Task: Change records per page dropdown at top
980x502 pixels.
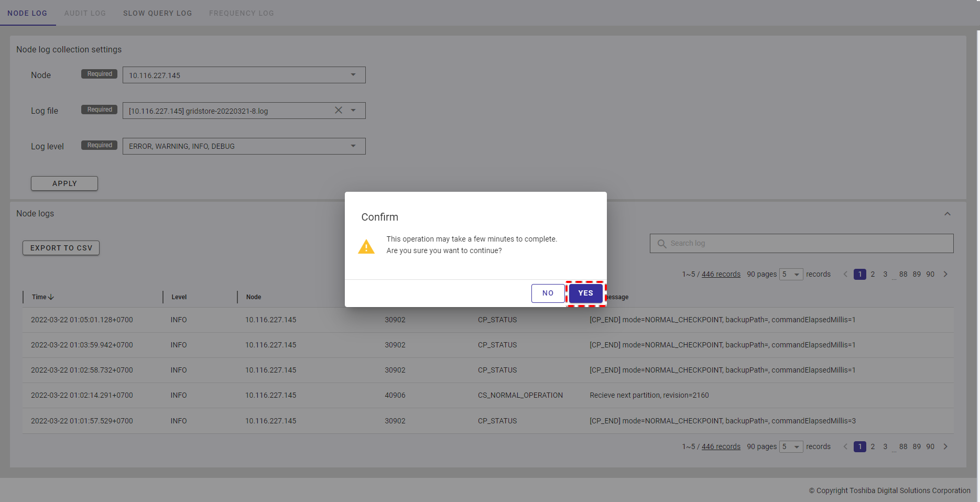Action: [x=791, y=274]
